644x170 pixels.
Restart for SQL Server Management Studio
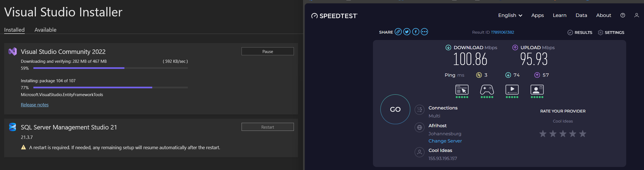point(268,127)
